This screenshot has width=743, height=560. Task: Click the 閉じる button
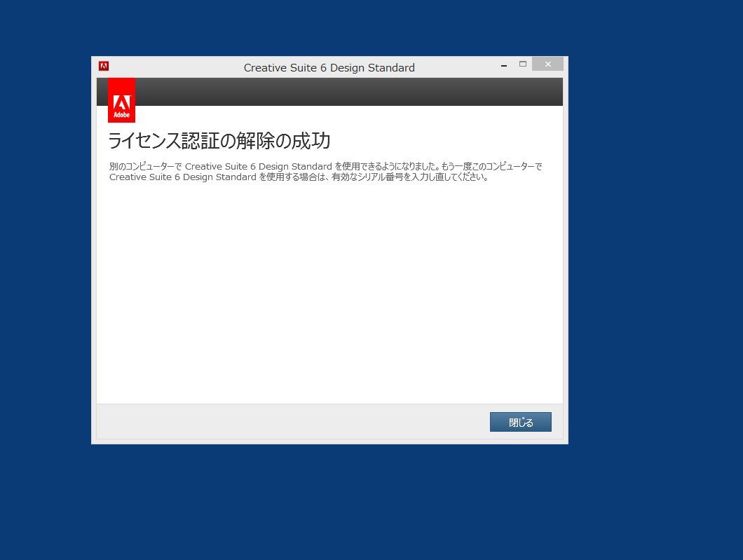click(x=520, y=422)
